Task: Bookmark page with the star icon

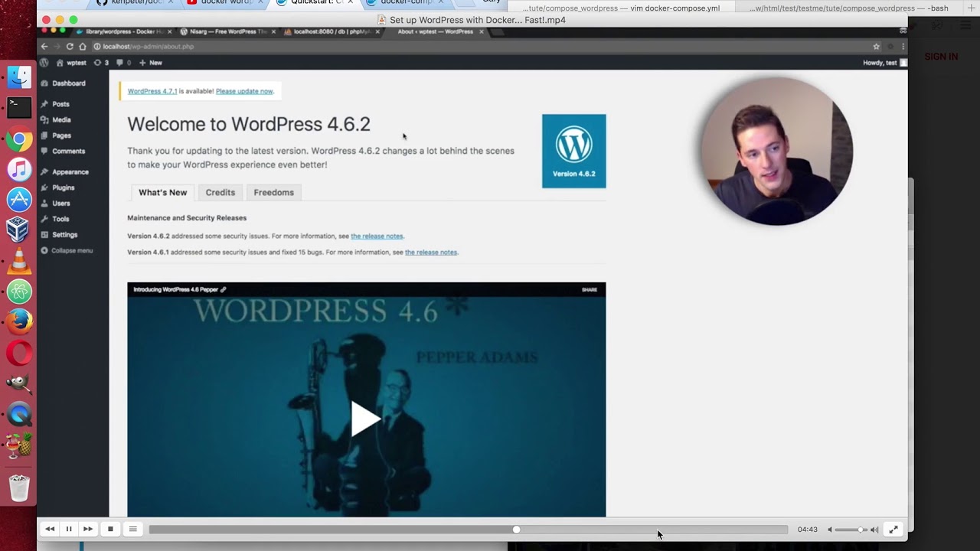Action: [x=877, y=47]
